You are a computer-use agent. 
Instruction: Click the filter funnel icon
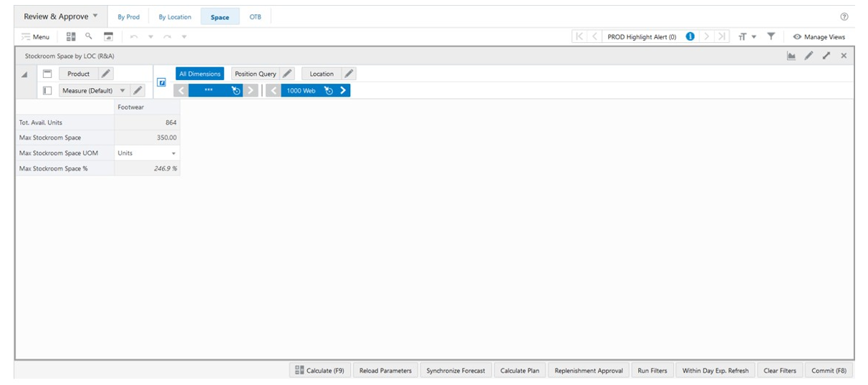[771, 36]
